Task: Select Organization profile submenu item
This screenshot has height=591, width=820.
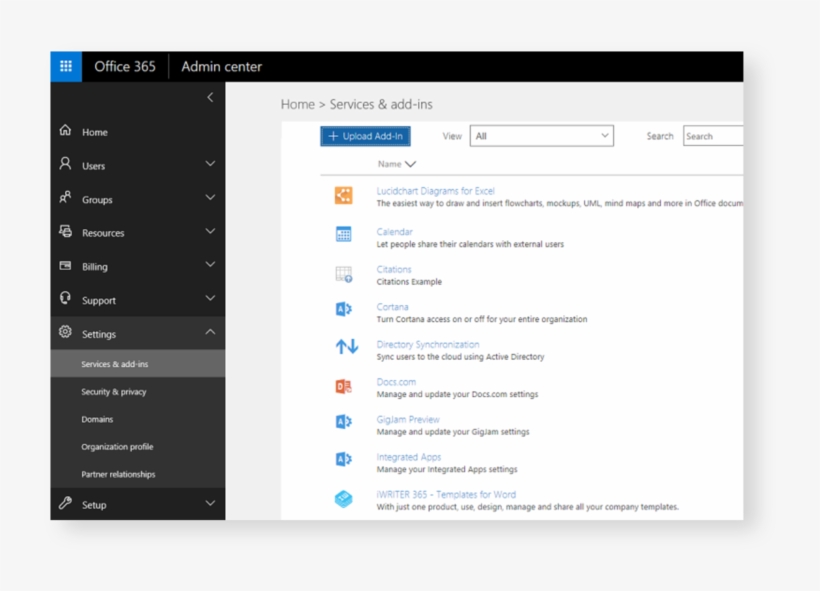Action: point(138,447)
